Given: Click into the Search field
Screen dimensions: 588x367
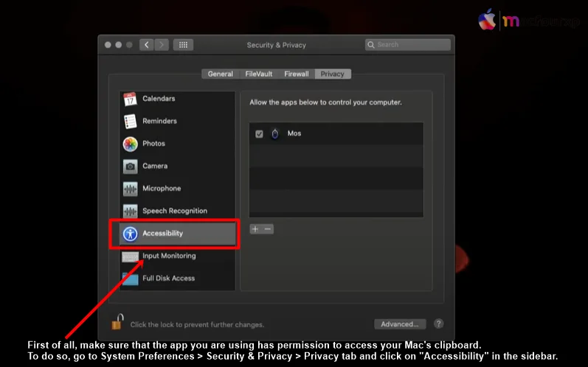Looking at the screenshot, I should [x=408, y=44].
